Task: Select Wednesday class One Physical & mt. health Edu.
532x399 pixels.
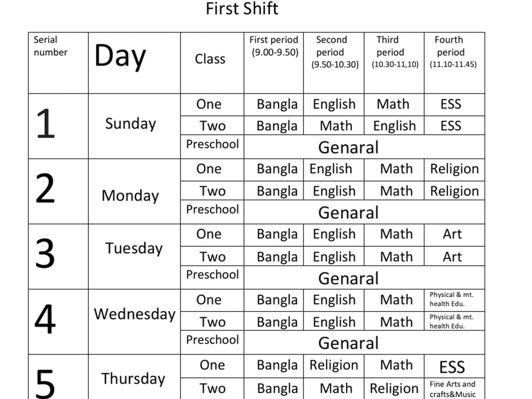Action: point(454,300)
